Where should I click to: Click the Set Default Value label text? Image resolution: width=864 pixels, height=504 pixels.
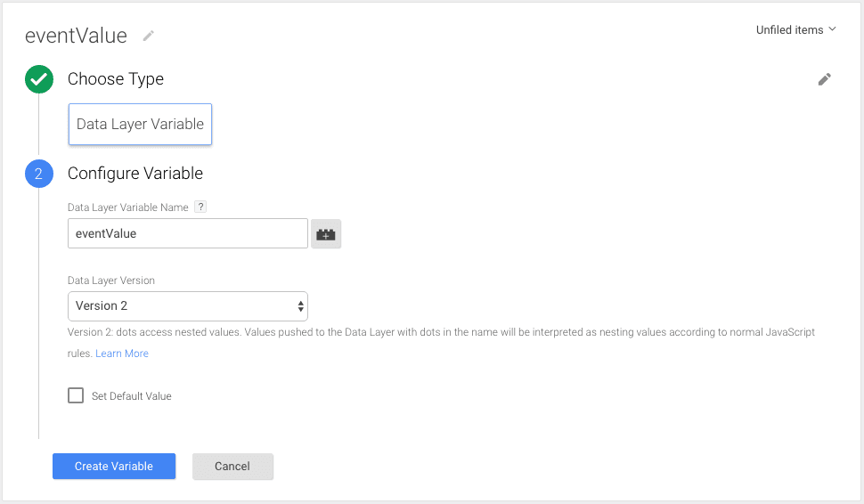click(x=132, y=396)
